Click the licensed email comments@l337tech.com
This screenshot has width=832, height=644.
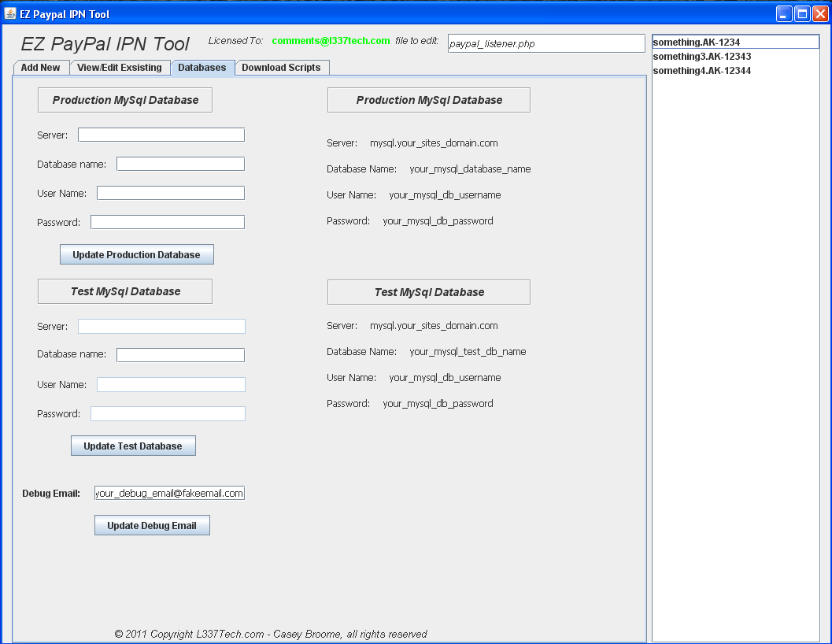331,41
